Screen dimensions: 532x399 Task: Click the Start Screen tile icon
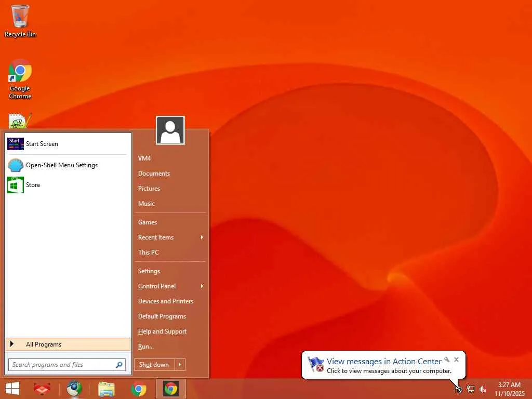click(16, 144)
